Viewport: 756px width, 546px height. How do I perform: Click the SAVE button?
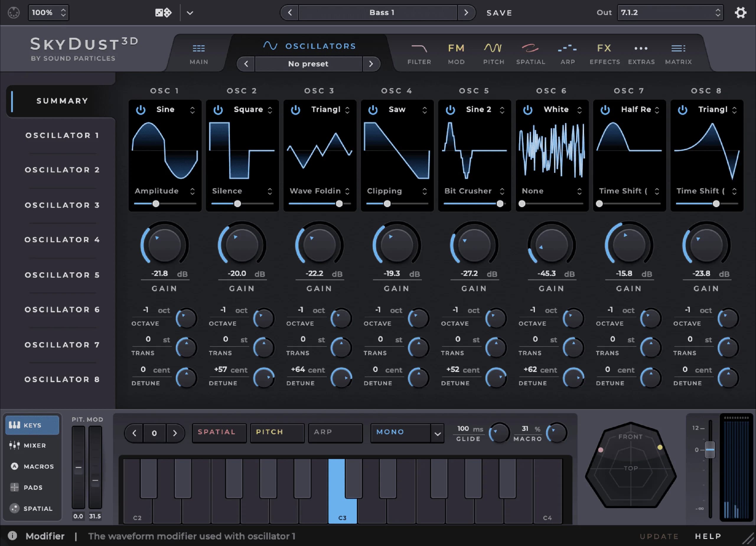coord(499,13)
